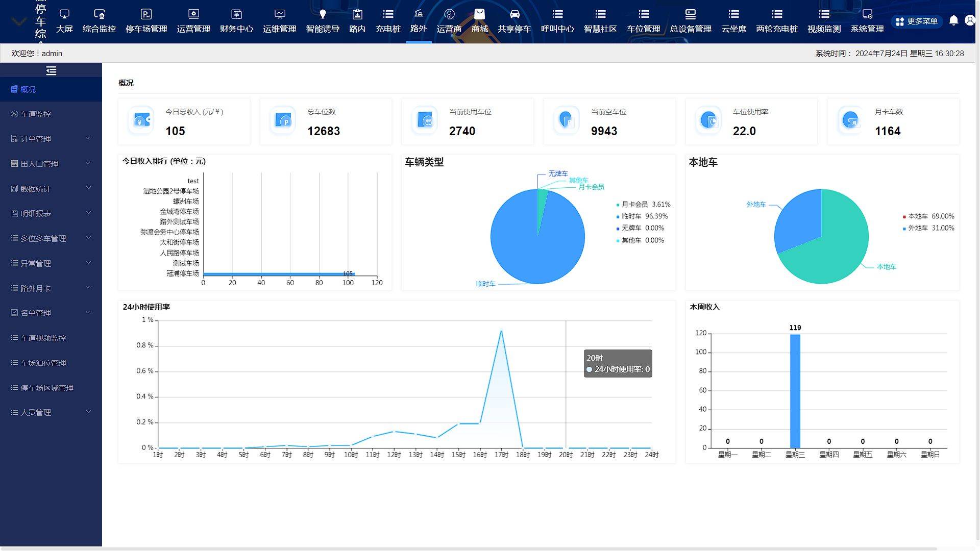Click 月卡车数 value 1164
The width and height of the screenshot is (980, 551).
(x=888, y=131)
